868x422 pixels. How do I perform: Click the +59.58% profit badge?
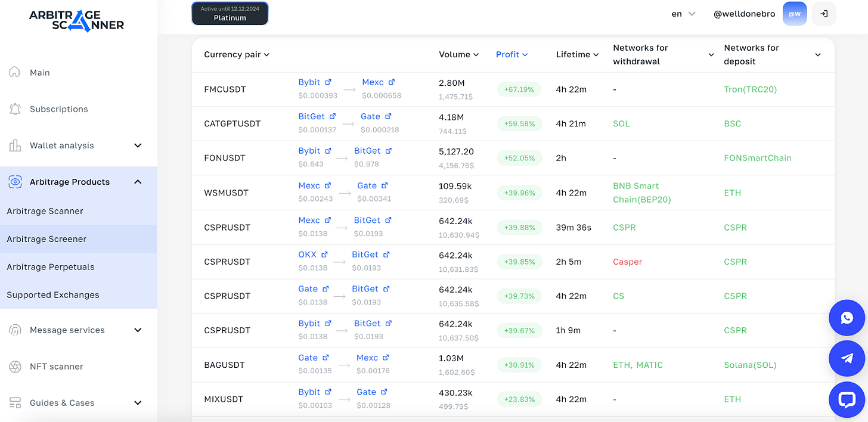519,123
